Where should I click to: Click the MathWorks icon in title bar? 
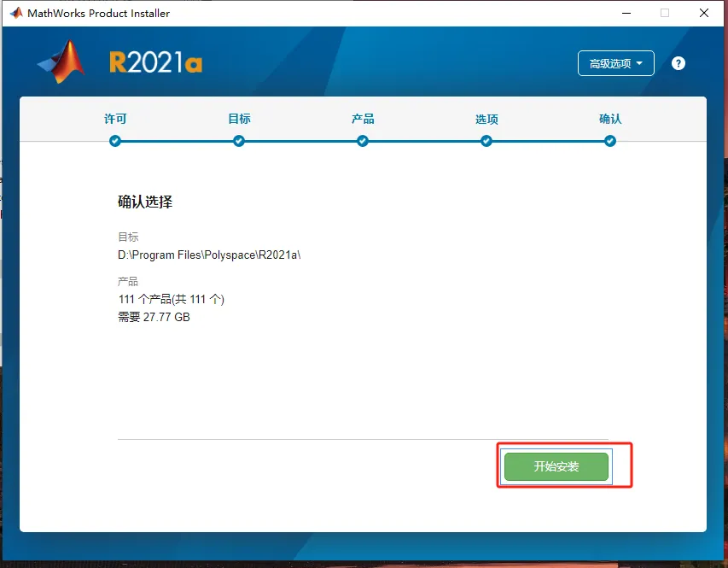15,13
